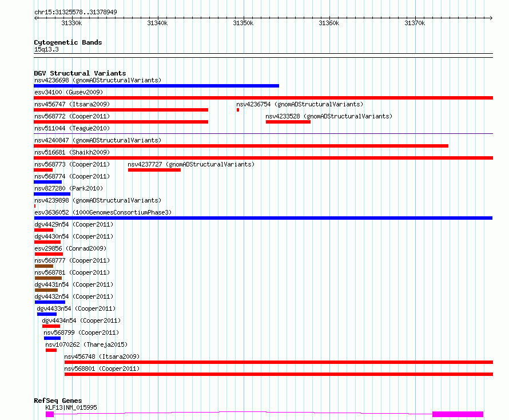
Task: Click the nsv568781 brown variant bar
Action: [48, 278]
